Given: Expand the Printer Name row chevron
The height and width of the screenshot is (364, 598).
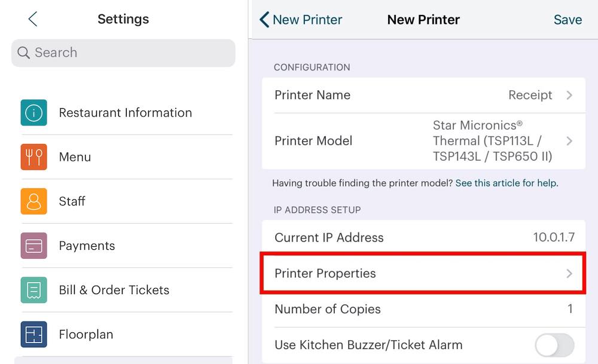Looking at the screenshot, I should (x=569, y=95).
